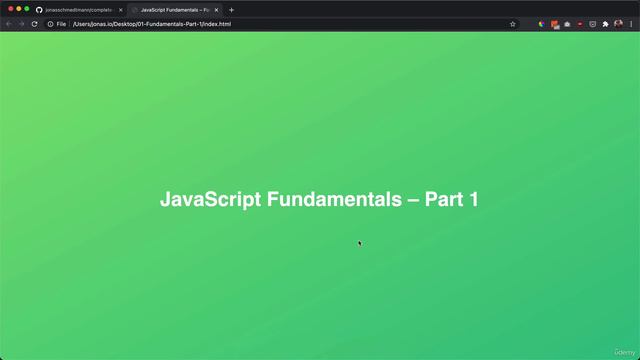Go forward using the browser forward arrow
Viewport: 640px width, 360px height.
pyautogui.click(x=21, y=24)
